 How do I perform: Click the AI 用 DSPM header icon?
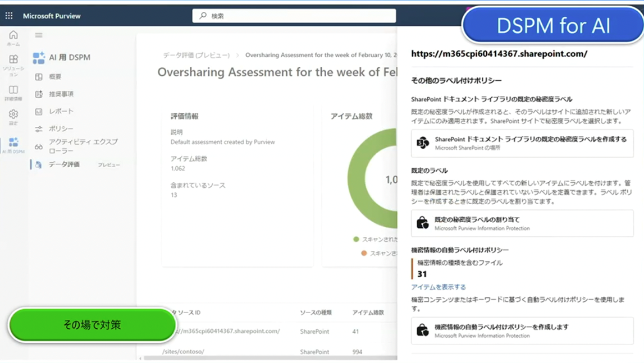pyautogui.click(x=39, y=57)
